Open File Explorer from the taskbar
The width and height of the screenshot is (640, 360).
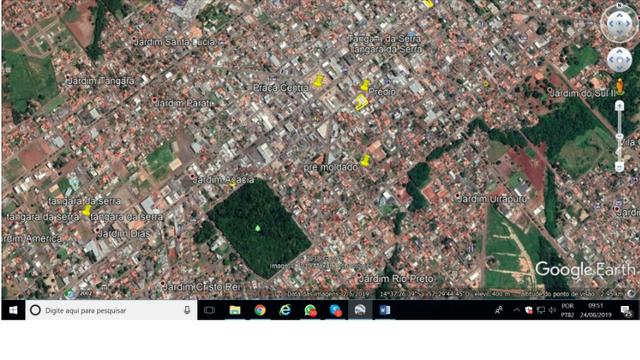(235, 311)
